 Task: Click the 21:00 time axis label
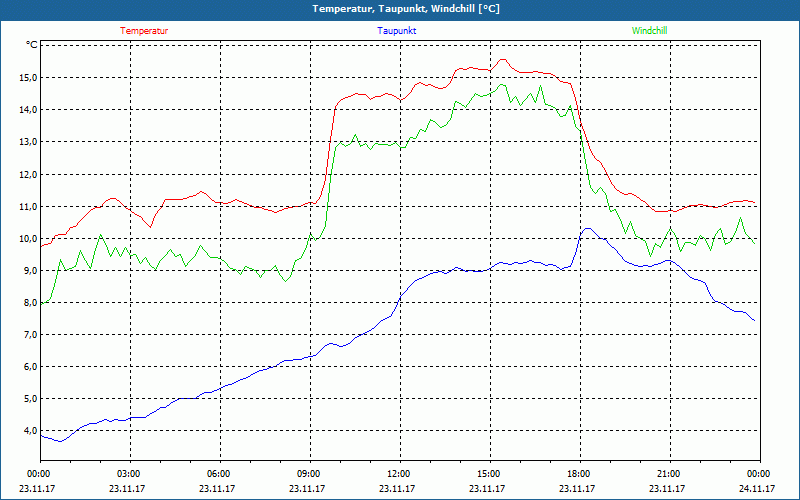pyautogui.click(x=669, y=474)
